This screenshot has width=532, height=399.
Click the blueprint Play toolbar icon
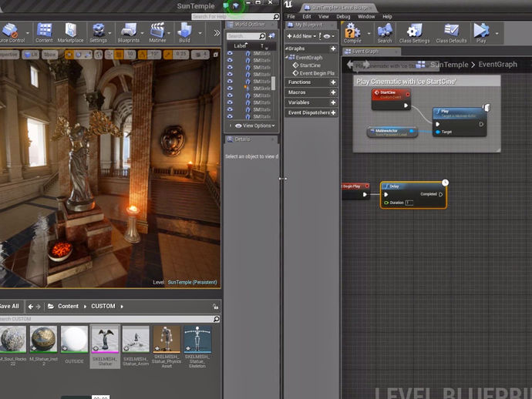pyautogui.click(x=481, y=33)
